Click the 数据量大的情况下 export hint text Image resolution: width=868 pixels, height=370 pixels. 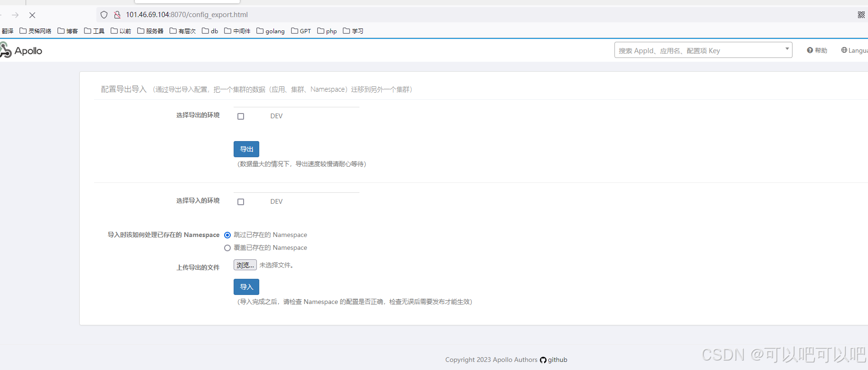click(302, 164)
